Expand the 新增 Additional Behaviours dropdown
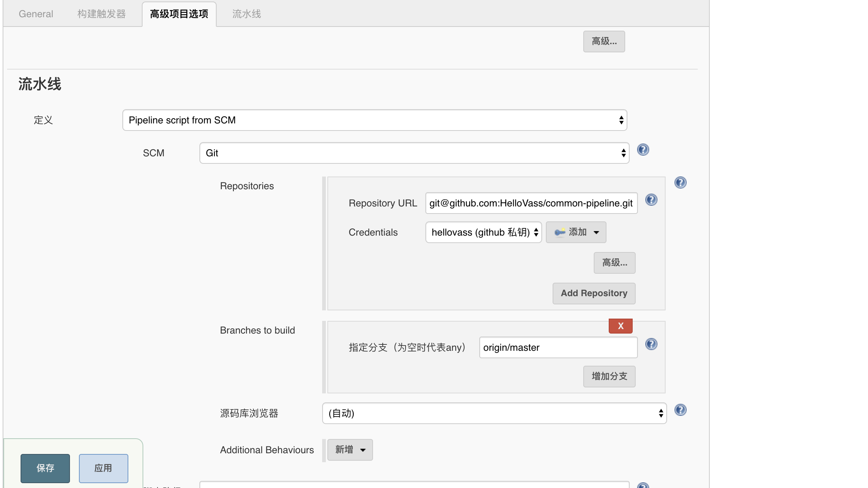This screenshot has width=868, height=488. [x=350, y=449]
